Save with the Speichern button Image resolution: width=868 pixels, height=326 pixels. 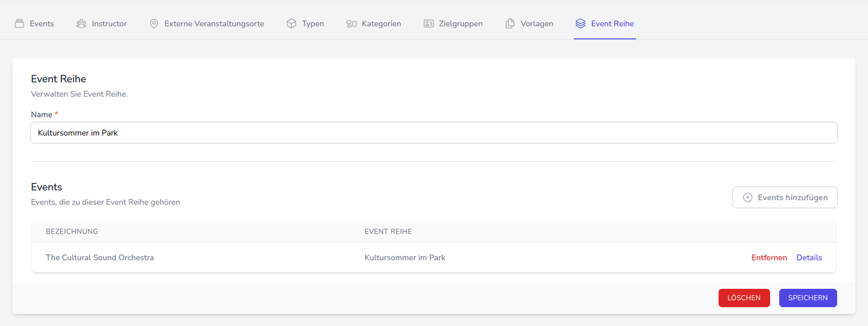pos(808,298)
